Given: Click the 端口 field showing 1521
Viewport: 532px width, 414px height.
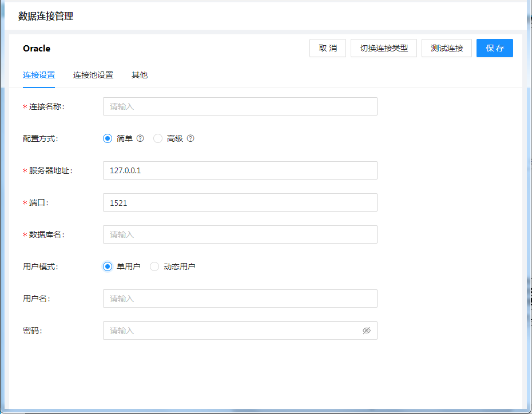Looking at the screenshot, I should [240, 202].
